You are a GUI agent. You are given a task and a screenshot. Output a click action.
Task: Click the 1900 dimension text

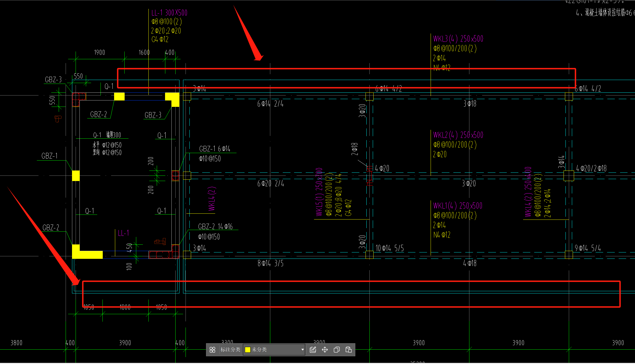pos(100,53)
